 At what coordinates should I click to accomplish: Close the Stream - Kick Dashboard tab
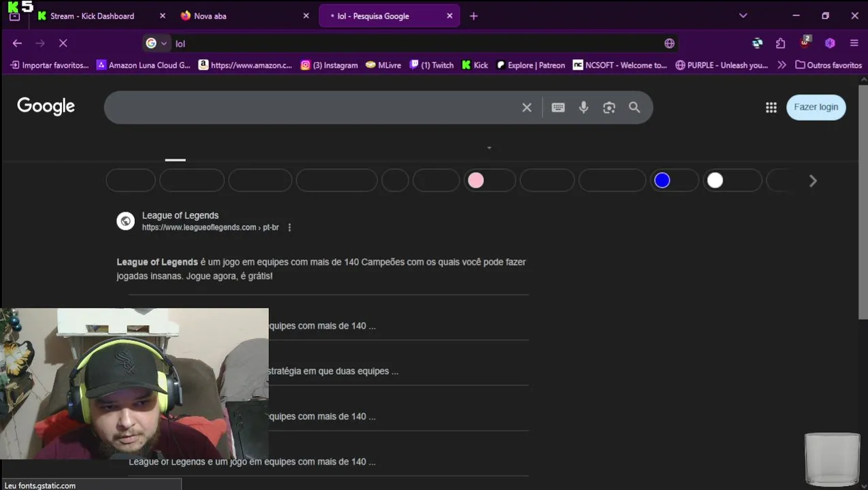coord(162,16)
